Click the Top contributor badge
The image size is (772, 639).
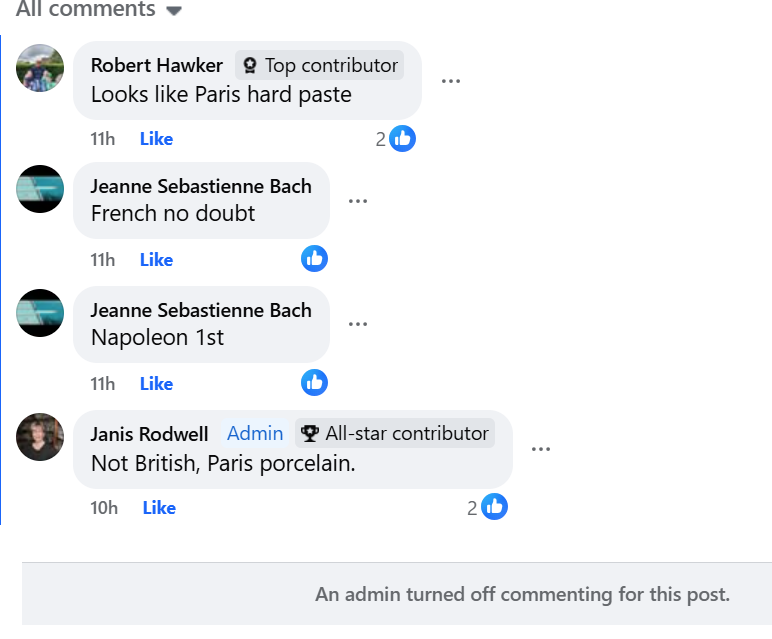click(x=320, y=66)
